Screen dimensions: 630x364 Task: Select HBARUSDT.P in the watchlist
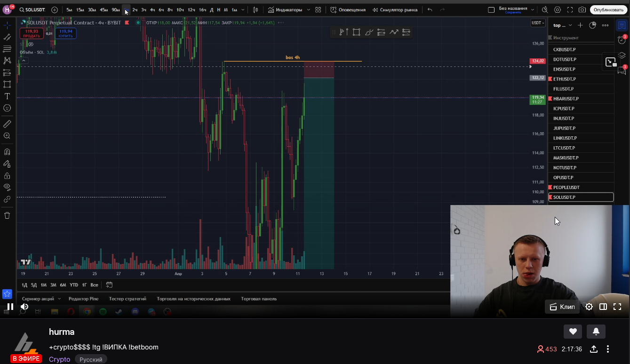pyautogui.click(x=581, y=99)
